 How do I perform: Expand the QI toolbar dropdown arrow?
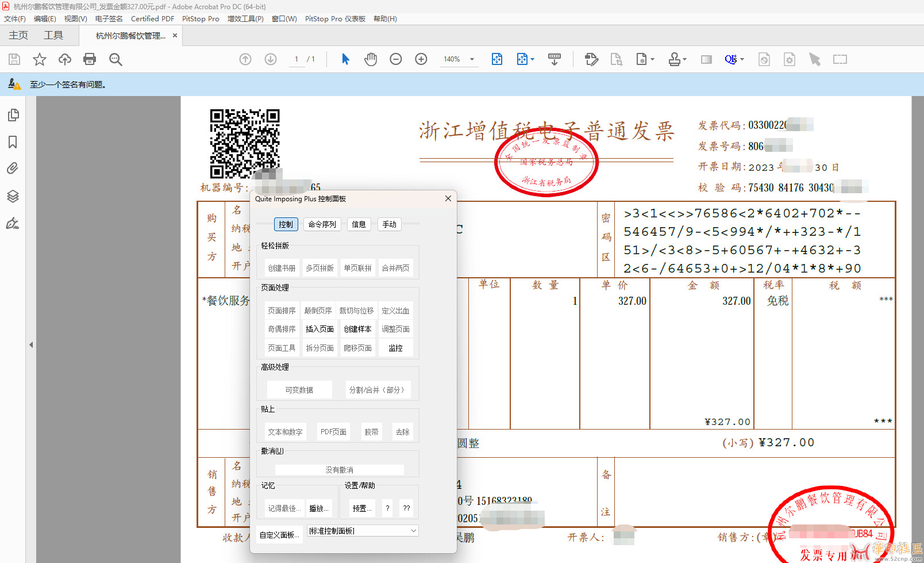742,59
